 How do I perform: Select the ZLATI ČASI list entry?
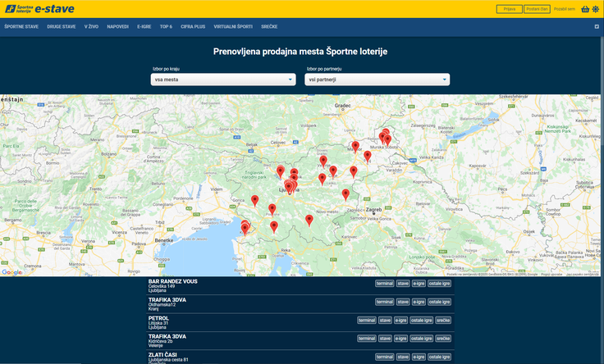pos(300,357)
